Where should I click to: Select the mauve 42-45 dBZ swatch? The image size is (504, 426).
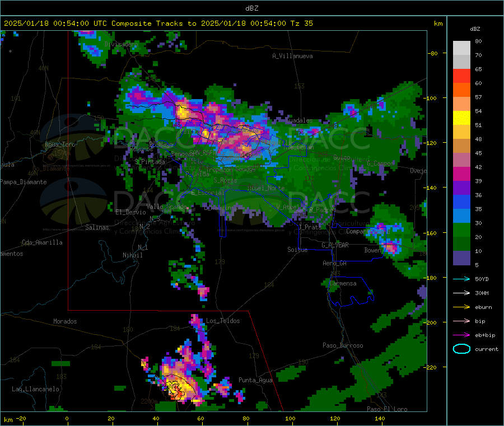point(461,160)
